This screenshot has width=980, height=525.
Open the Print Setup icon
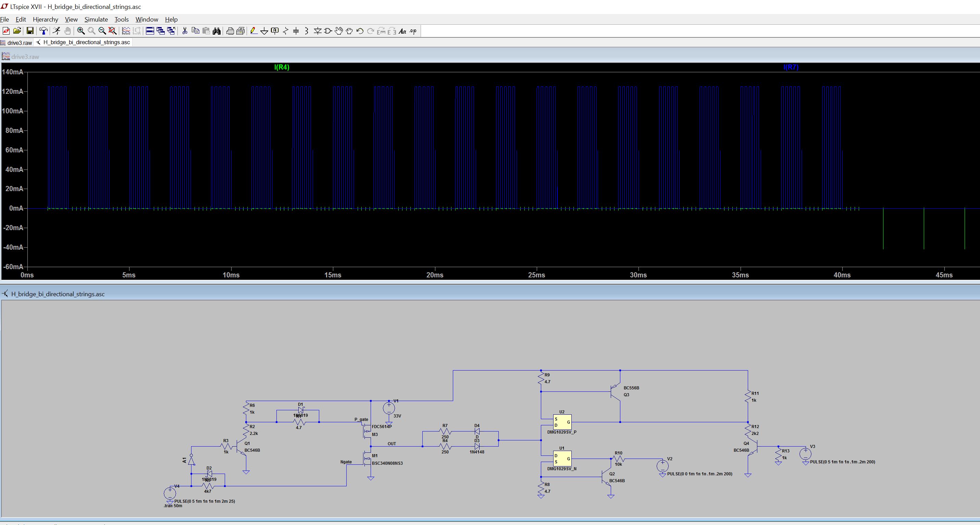pos(240,31)
